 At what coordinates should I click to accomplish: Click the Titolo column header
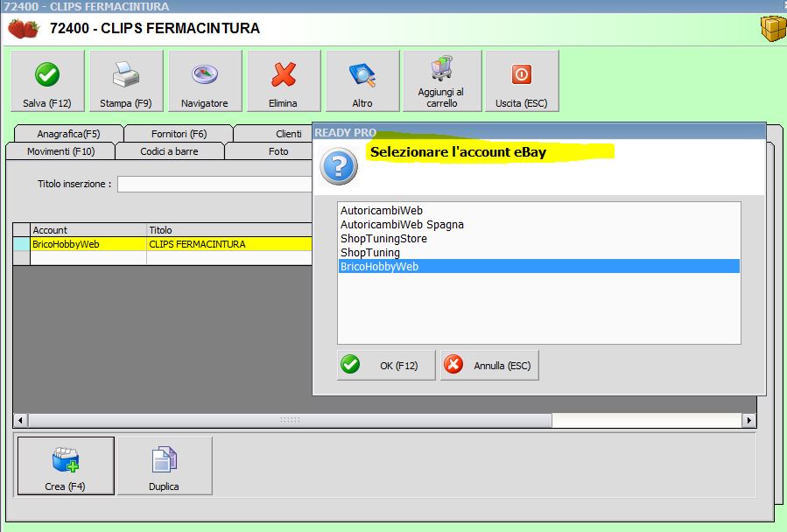(229, 230)
